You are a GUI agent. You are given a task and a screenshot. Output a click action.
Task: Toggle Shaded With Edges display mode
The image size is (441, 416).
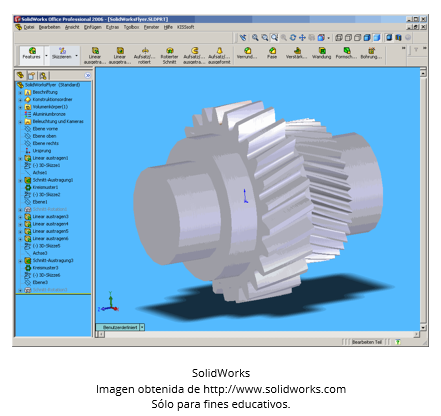(x=367, y=38)
